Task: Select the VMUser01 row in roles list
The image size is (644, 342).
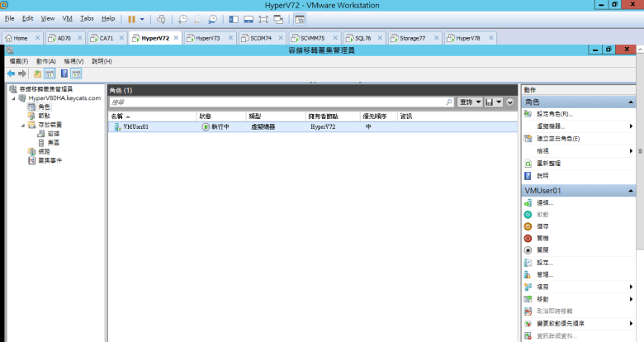Action: 248,127
